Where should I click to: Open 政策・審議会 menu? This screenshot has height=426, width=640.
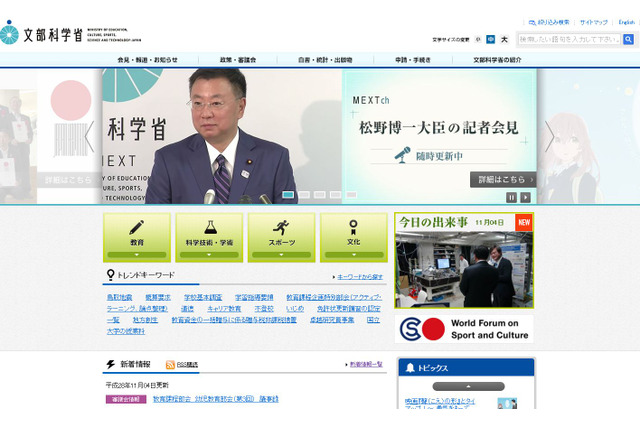click(x=238, y=60)
